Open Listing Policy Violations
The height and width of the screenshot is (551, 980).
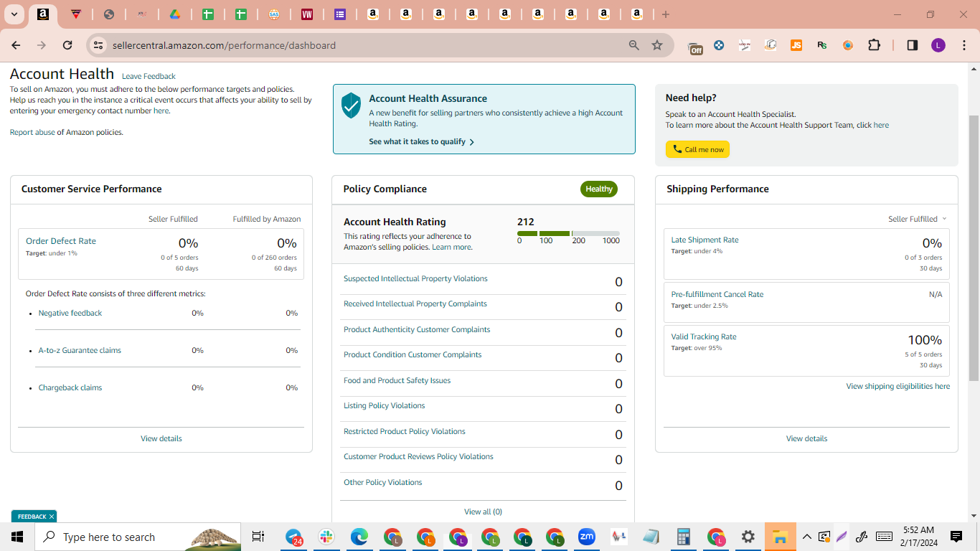pos(385,405)
